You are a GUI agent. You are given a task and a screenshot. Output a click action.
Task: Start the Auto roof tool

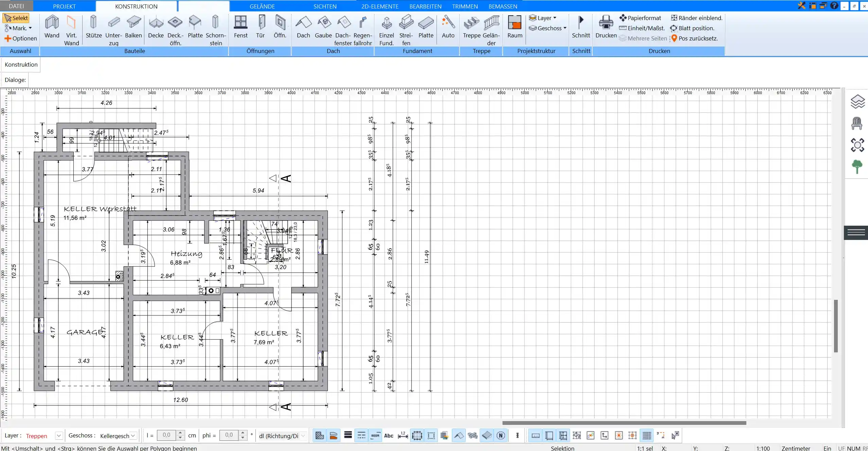pos(448,27)
